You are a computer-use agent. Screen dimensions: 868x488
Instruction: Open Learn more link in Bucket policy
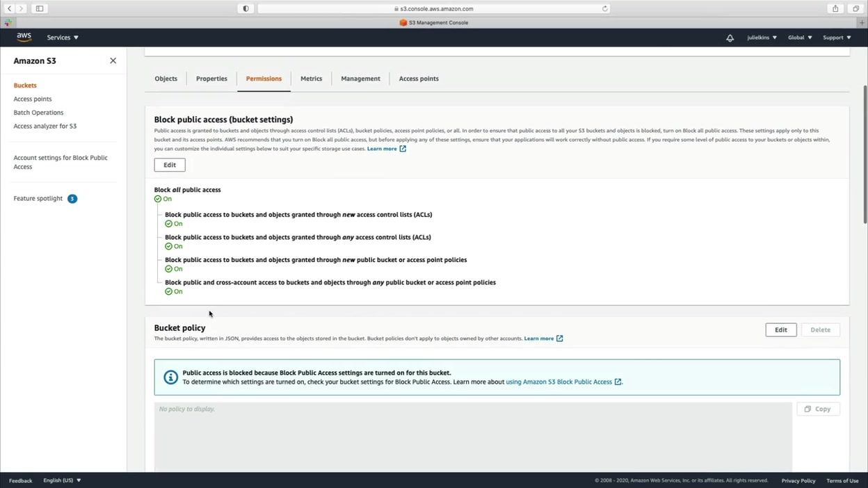pyautogui.click(x=543, y=339)
